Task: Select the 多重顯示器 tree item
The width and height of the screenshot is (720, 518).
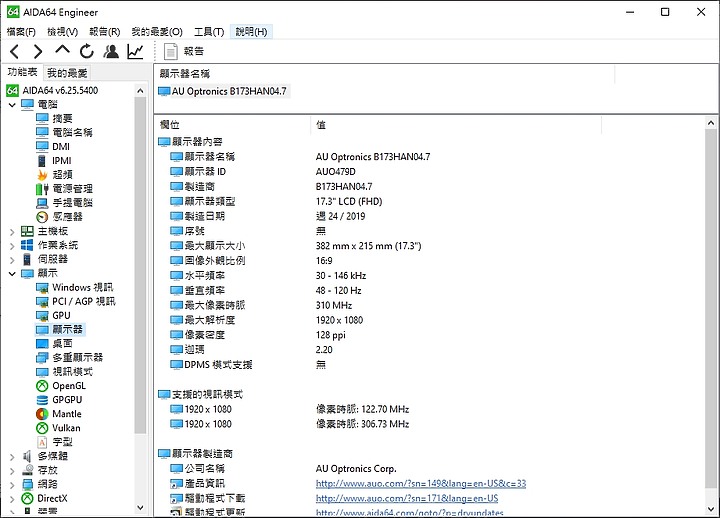Action: (69, 357)
